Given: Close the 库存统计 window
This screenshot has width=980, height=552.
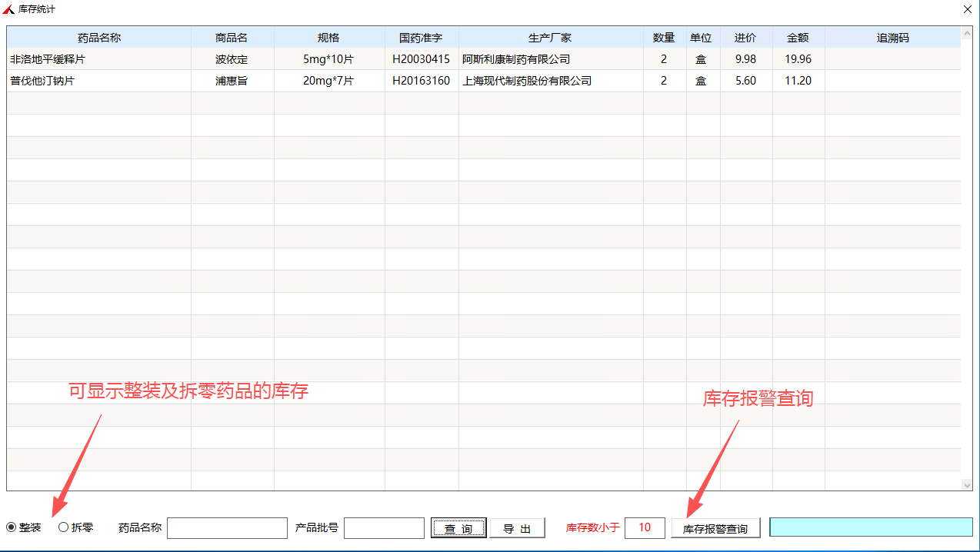Looking at the screenshot, I should coord(967,8).
